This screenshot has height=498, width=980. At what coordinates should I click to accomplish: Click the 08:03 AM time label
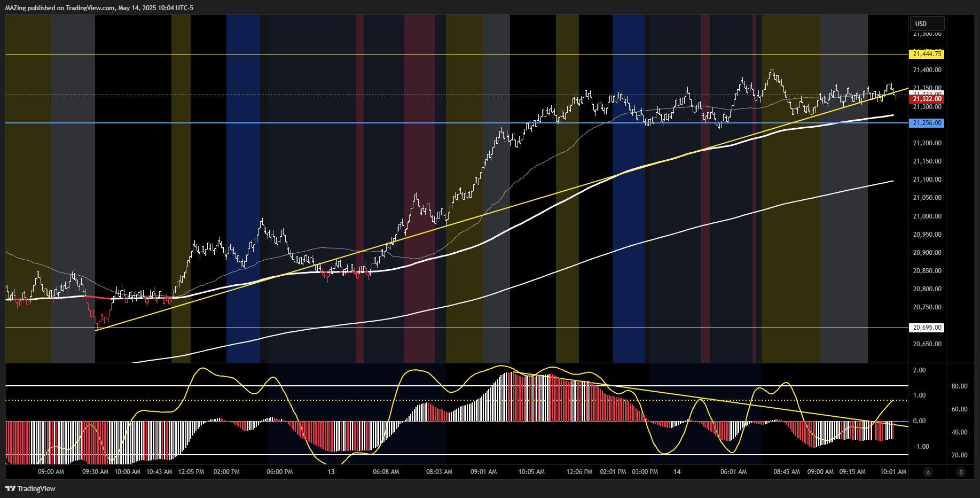(440, 472)
